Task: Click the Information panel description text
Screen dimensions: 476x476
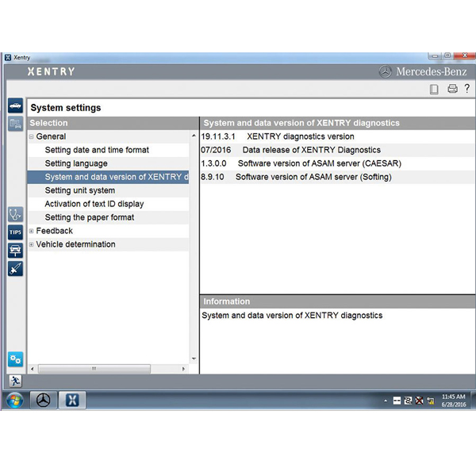Action: click(x=292, y=316)
